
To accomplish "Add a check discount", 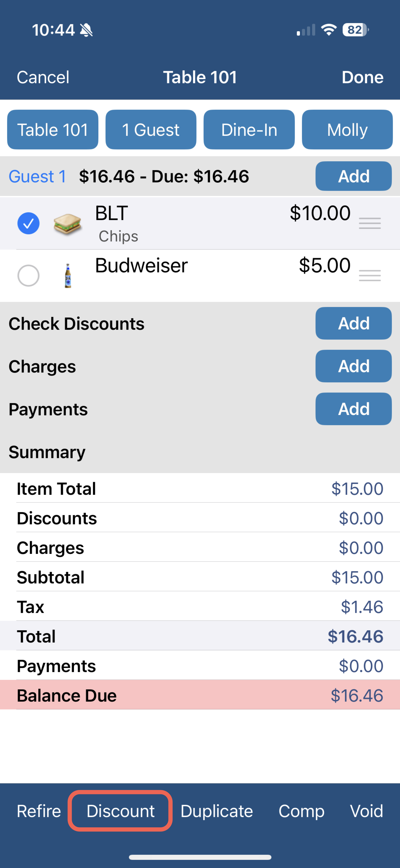I will pos(354,323).
